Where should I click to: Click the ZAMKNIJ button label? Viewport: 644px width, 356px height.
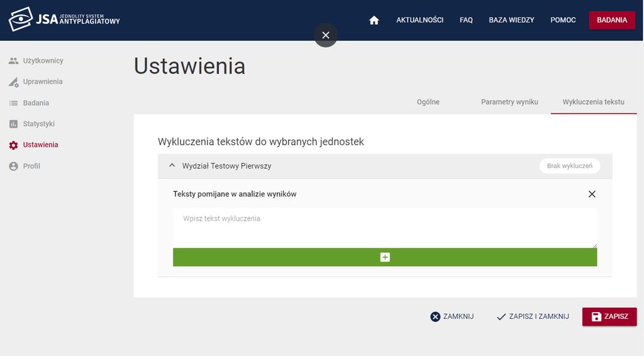(x=458, y=316)
